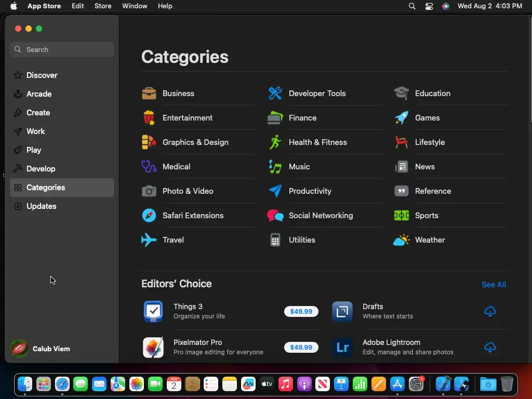This screenshot has width=532, height=399.
Task: Open the Pixelmator Pro app icon
Action: click(153, 347)
